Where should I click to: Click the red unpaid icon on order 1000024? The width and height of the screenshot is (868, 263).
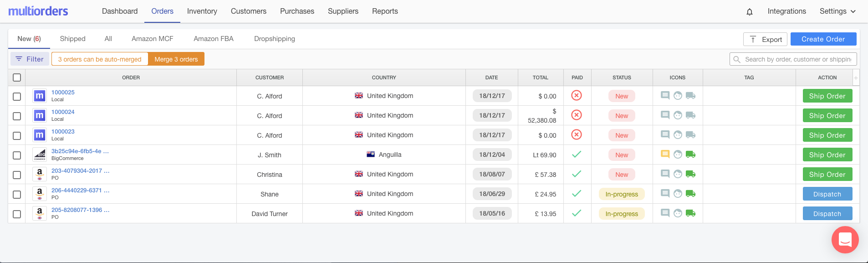pyautogui.click(x=577, y=115)
